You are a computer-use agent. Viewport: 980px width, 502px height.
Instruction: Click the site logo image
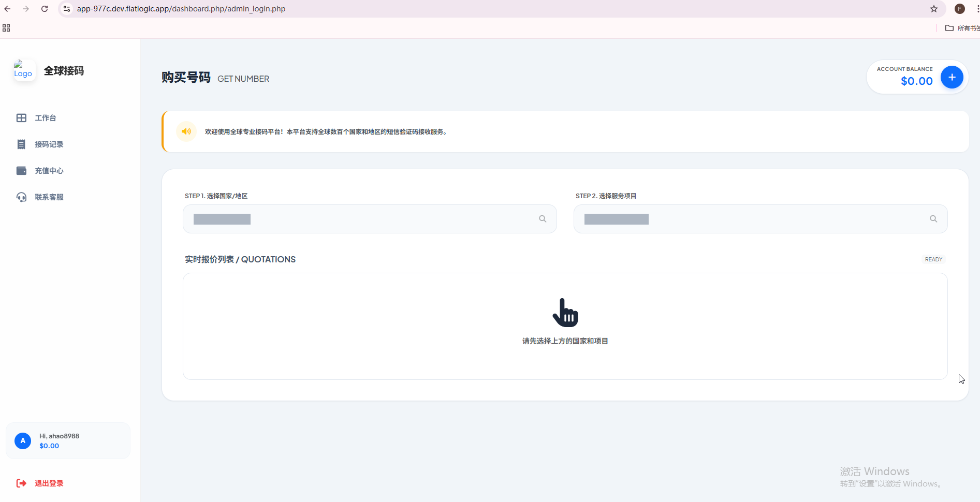(23, 70)
